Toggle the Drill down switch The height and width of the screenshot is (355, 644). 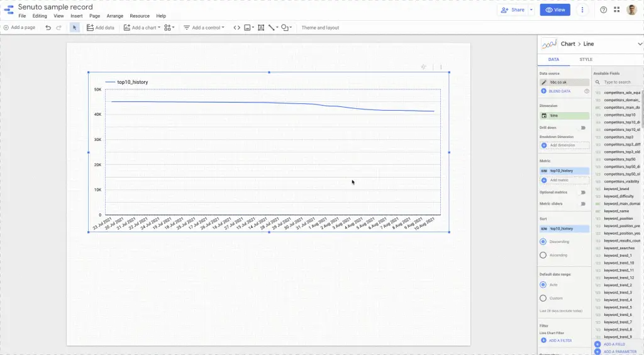pos(583,128)
